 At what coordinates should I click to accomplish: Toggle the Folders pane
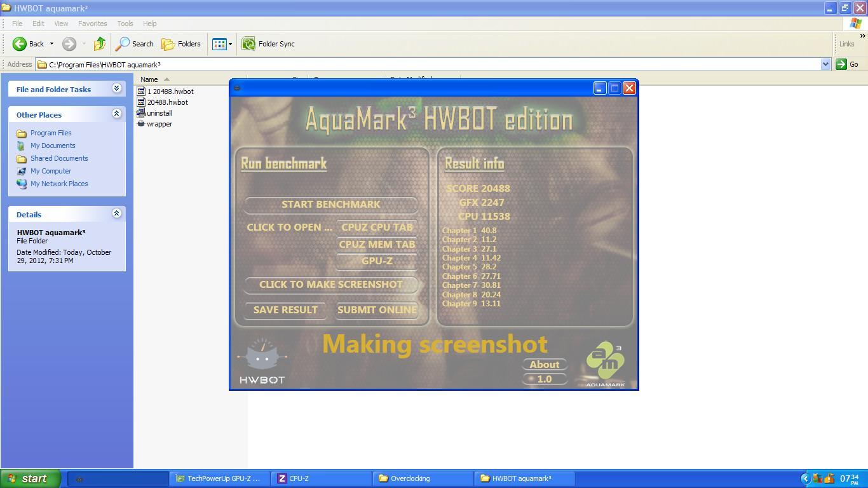[181, 44]
